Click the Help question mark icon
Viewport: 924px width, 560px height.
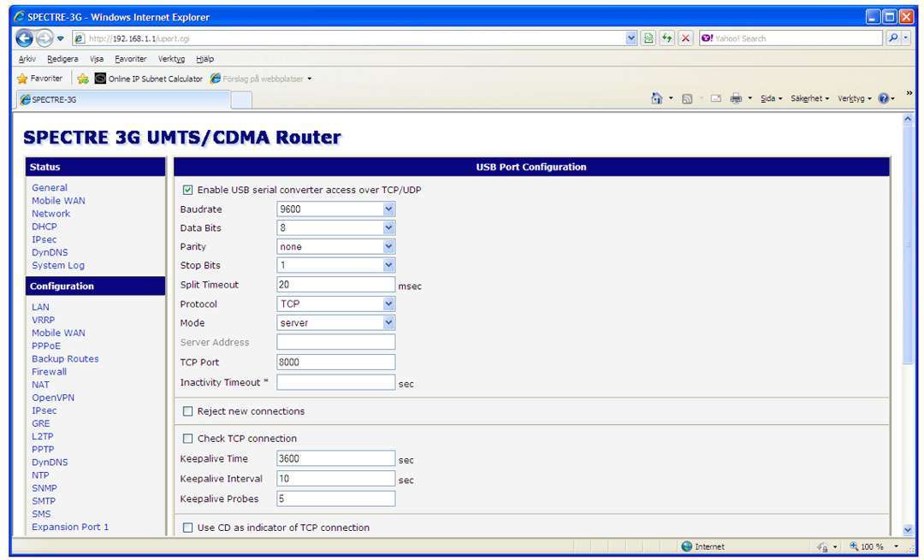click(x=883, y=98)
